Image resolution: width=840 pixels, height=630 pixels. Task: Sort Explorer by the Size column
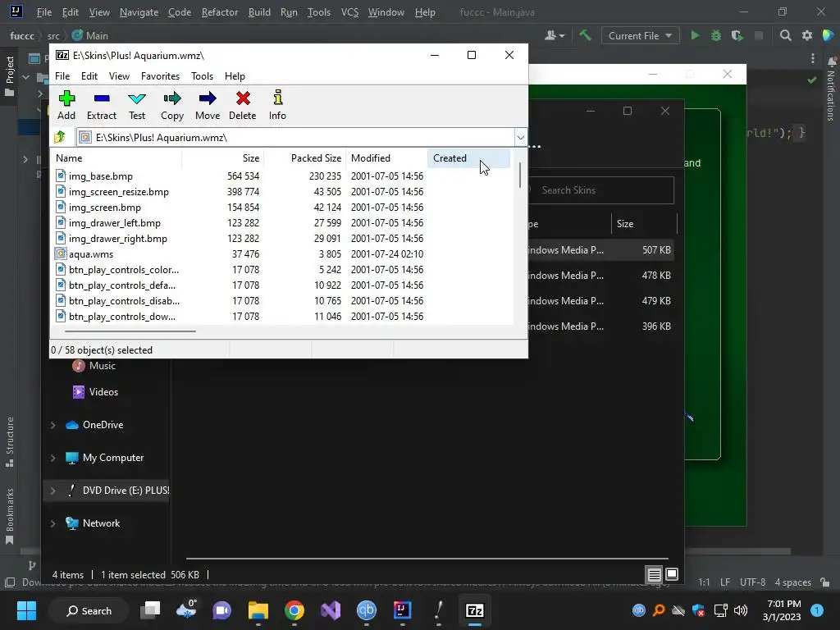[x=643, y=224]
